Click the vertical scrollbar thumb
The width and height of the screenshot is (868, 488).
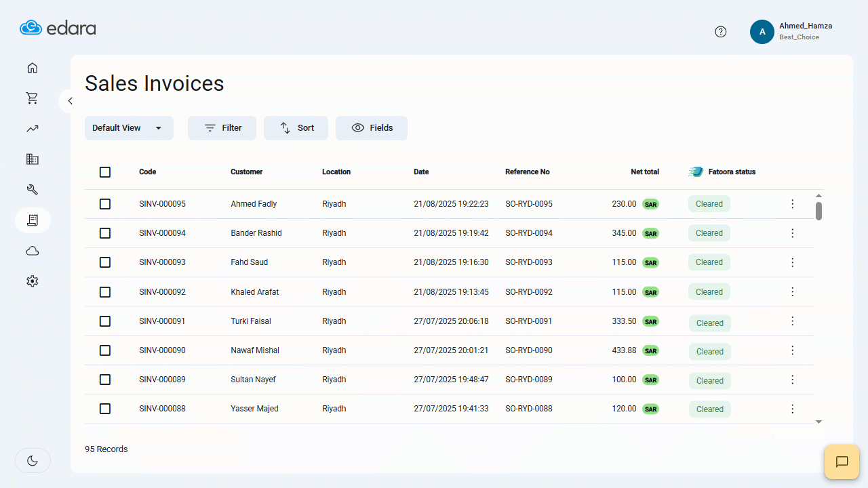(x=818, y=211)
